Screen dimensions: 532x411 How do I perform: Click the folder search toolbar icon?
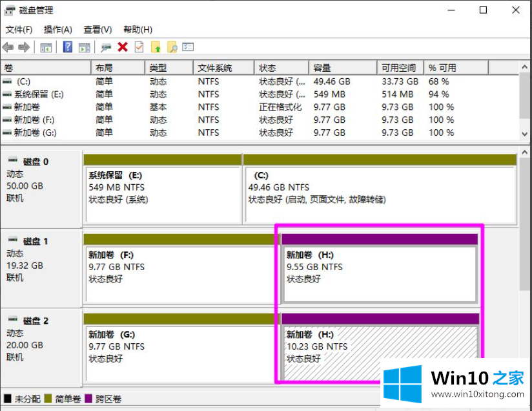(x=172, y=47)
